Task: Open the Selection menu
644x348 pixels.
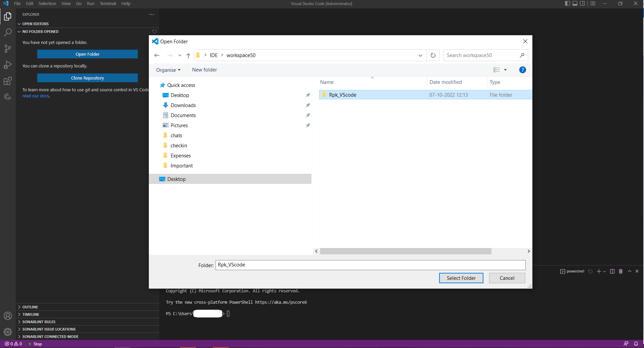Action: [47, 4]
